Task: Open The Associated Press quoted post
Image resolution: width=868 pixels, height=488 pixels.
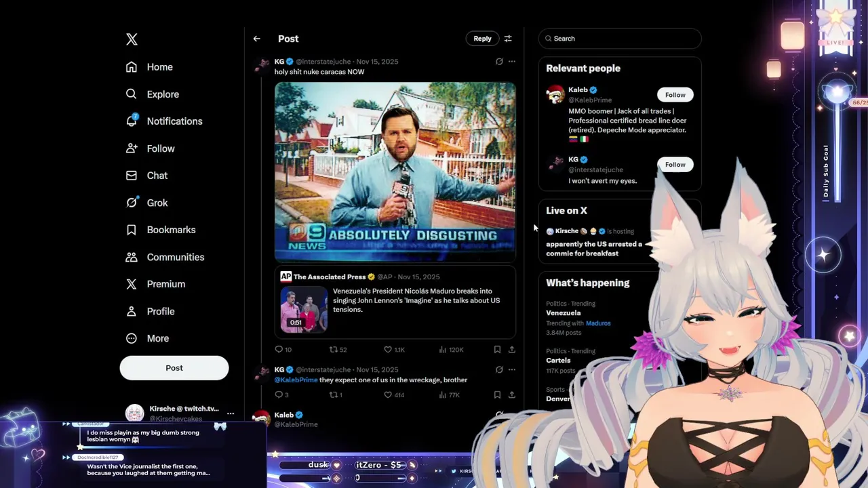Action: [x=395, y=302]
